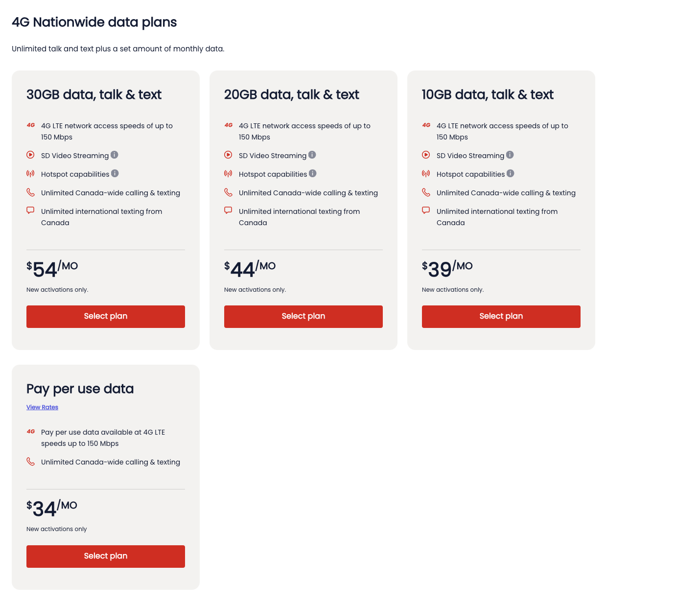
Task: Select the Pay per use data plan
Action: pyautogui.click(x=106, y=557)
